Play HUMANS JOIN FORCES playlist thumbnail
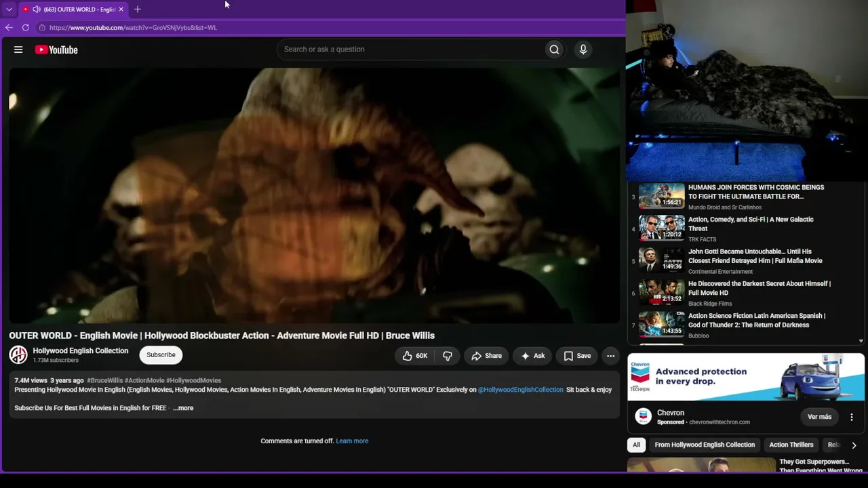Image resolution: width=868 pixels, height=488 pixels. (x=661, y=195)
